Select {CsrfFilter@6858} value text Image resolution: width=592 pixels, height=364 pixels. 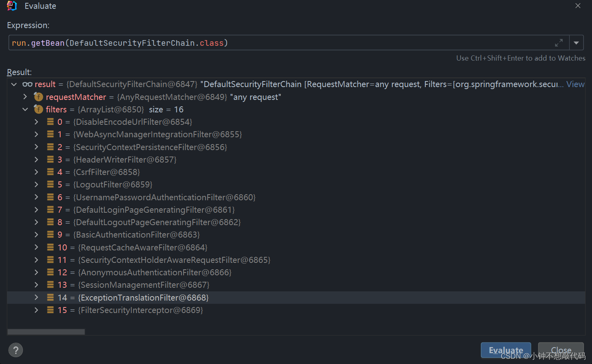106,172
